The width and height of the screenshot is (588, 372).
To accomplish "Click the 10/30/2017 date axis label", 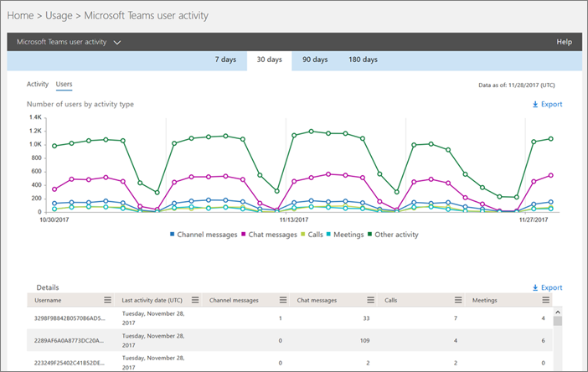I will click(x=54, y=220).
